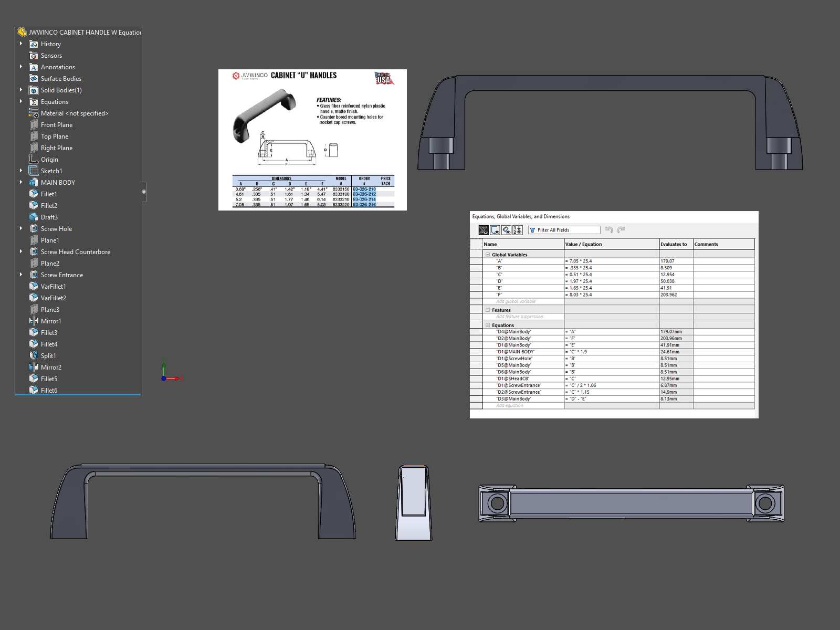This screenshot has width=840, height=630.
Task: Switch to Dimension View
Action: (x=506, y=230)
